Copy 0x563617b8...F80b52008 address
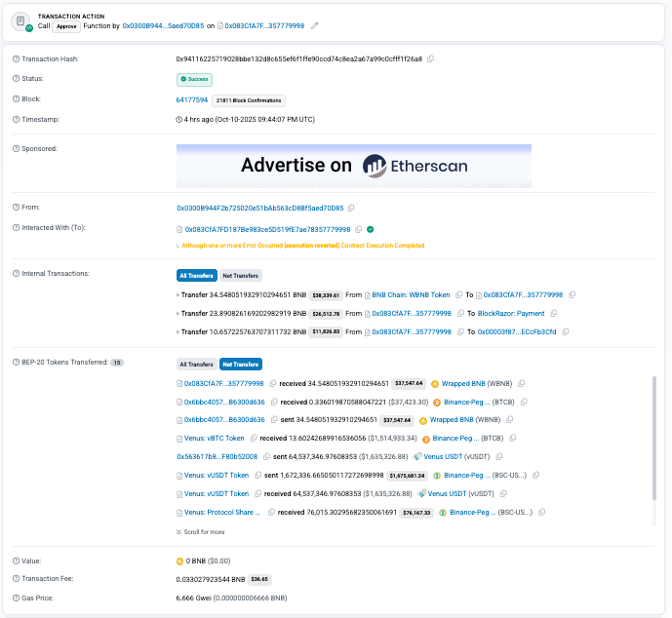 click(x=266, y=456)
